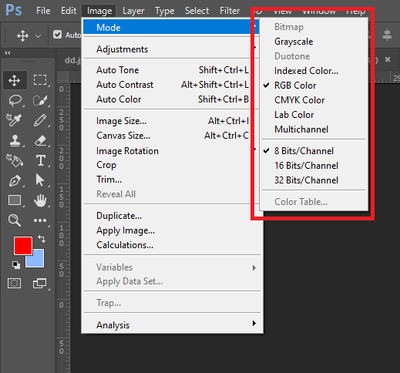400x373 pixels.
Task: Select the Lasso tool
Action: pos(15,100)
